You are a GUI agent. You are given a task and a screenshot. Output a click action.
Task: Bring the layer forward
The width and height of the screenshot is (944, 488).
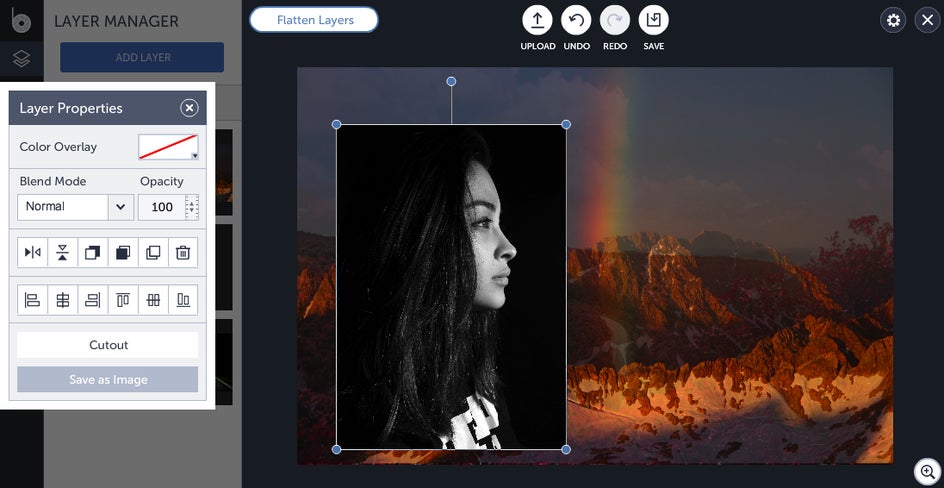point(93,252)
